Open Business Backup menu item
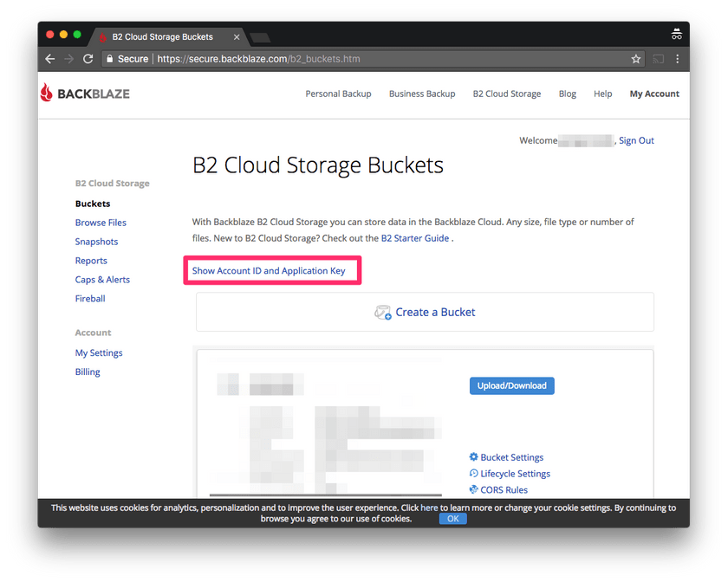Viewport: 728px width, 582px height. tap(422, 94)
